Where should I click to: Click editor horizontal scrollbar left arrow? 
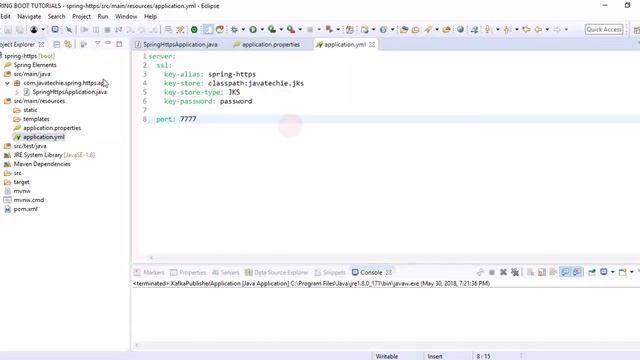point(151,258)
